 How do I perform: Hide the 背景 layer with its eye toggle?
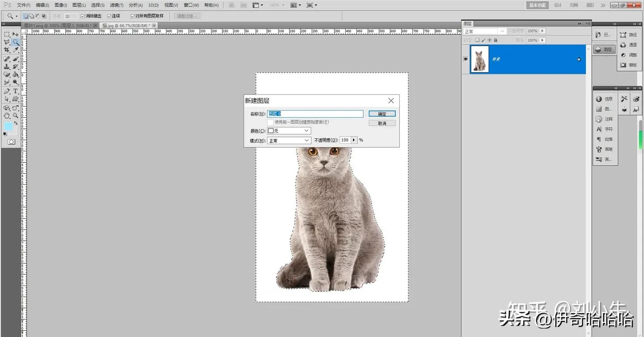[x=466, y=59]
